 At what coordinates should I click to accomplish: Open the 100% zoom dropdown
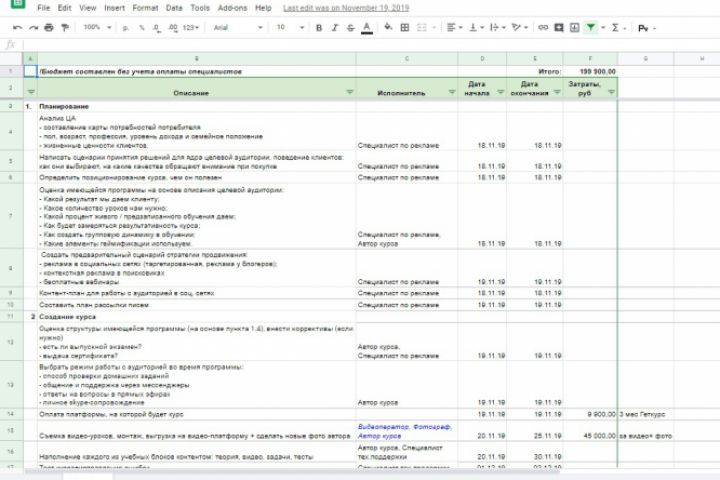click(97, 28)
